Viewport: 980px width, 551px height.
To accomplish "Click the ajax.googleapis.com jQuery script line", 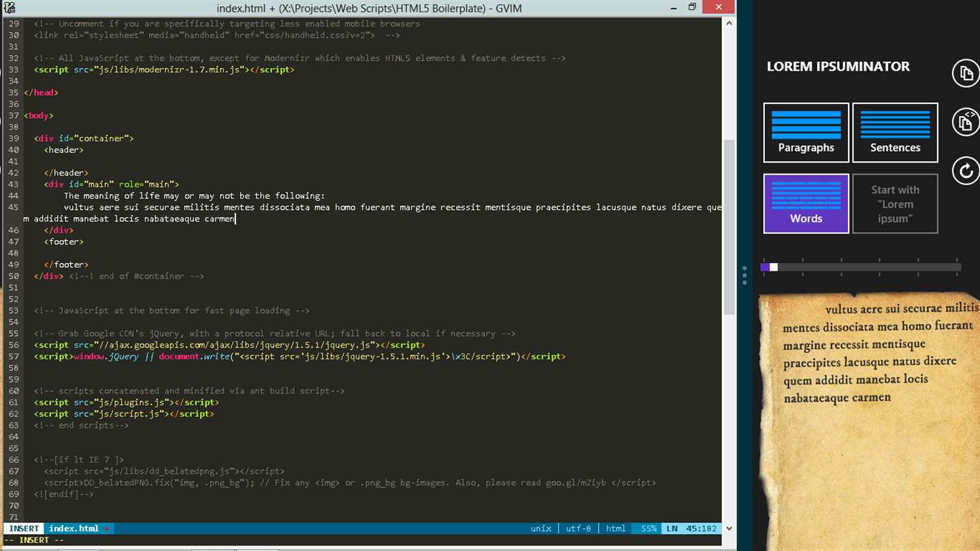I will 229,345.
